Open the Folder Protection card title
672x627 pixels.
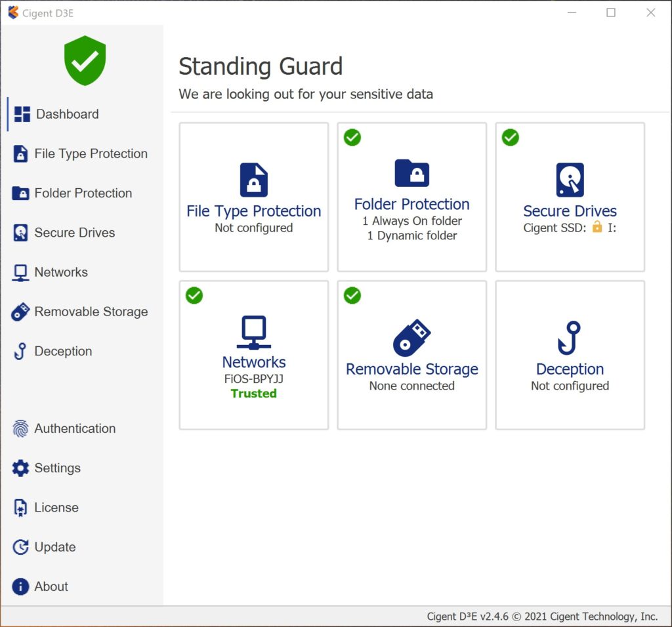[x=412, y=204]
